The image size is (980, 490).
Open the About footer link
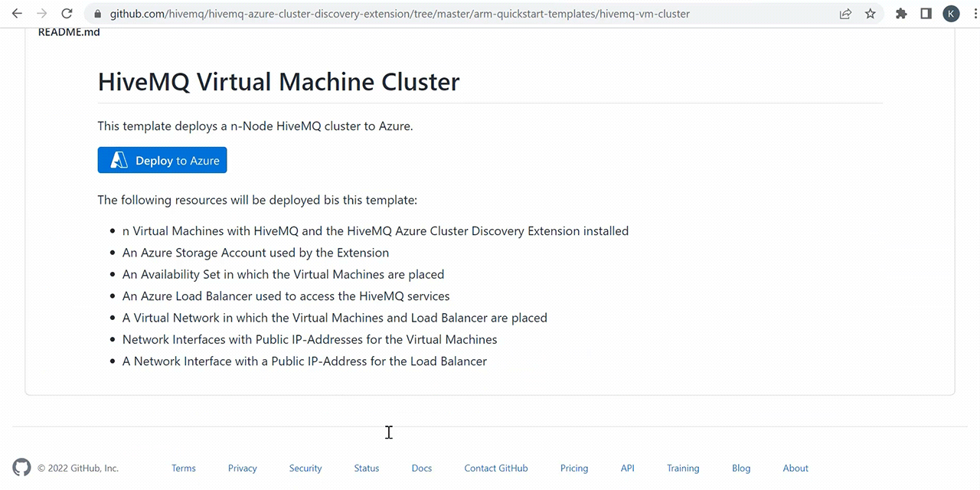tap(795, 468)
